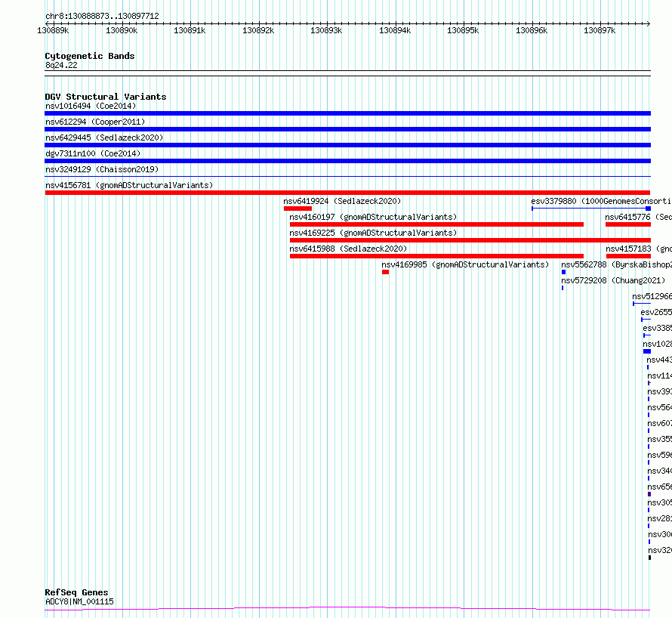Click the blue block under nsv1028
672x618 pixels.
[647, 351]
